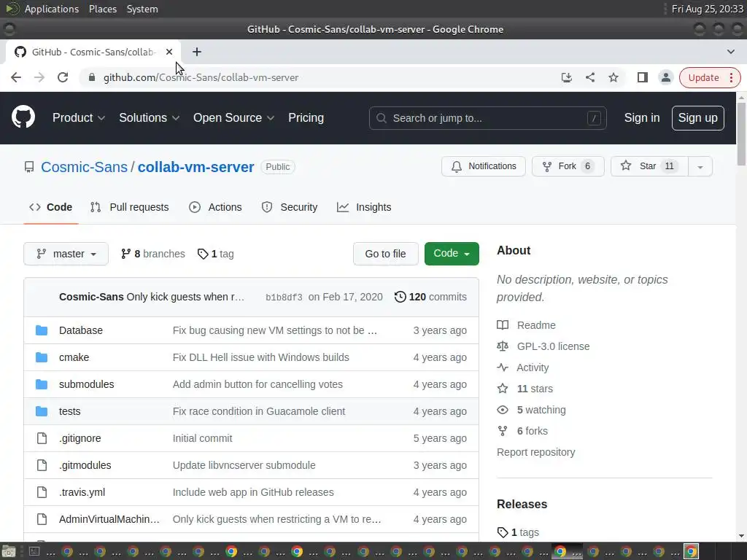View the 8 branches link
Image resolution: width=747 pixels, height=560 pixels.
pyautogui.click(x=153, y=254)
